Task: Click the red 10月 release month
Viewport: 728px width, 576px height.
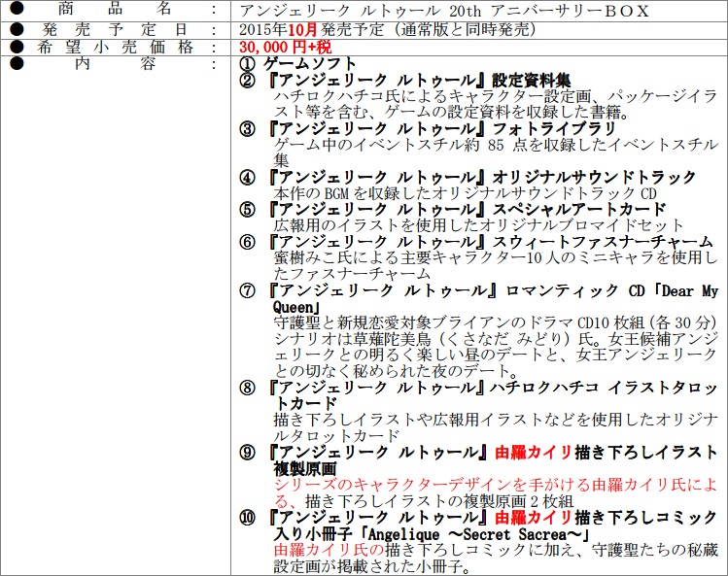Action: click(302, 30)
